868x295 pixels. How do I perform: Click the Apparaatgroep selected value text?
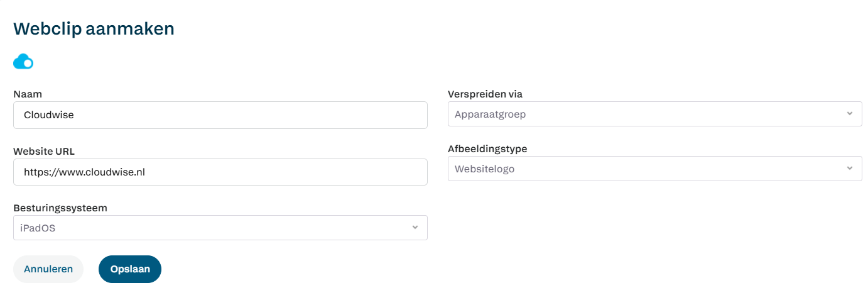tap(490, 114)
